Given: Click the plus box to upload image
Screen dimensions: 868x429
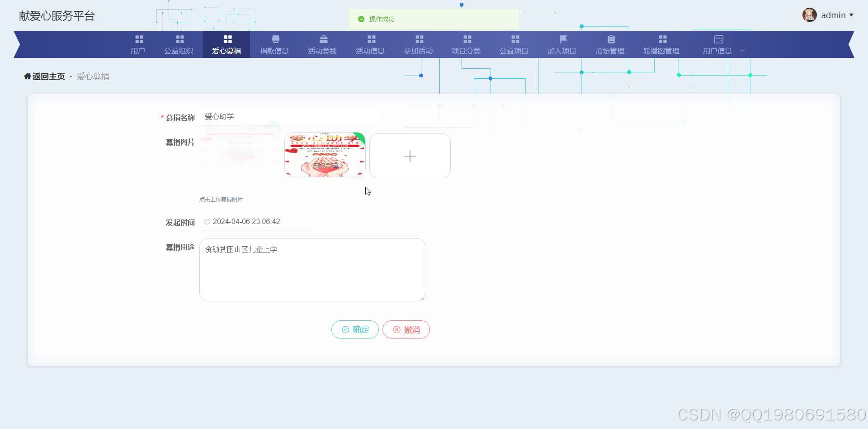Looking at the screenshot, I should point(410,156).
